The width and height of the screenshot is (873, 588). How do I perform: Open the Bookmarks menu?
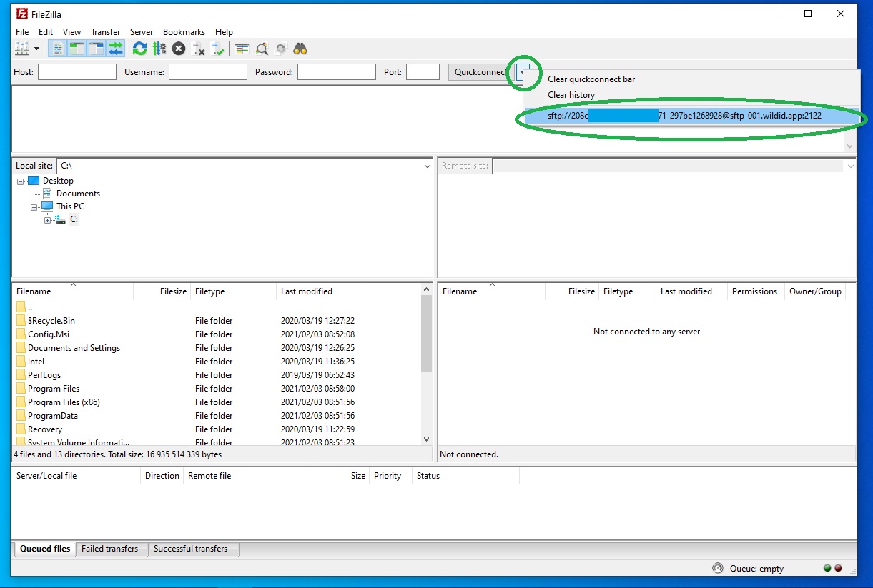(x=184, y=32)
